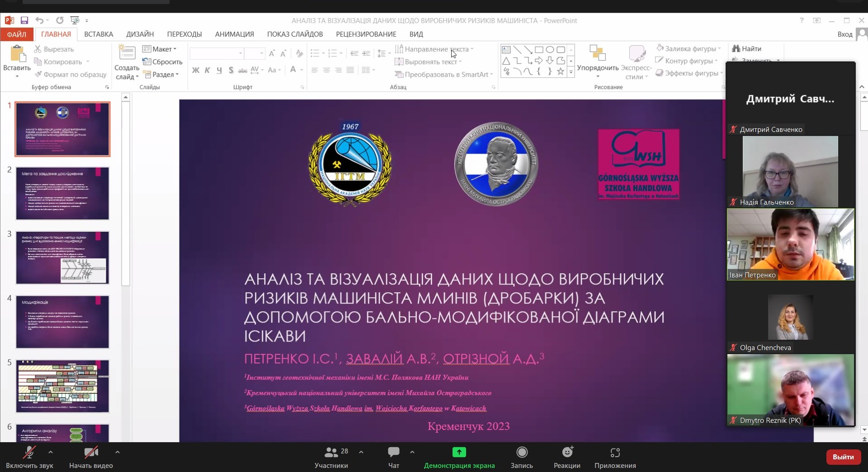The image size is (868, 472).
Task: Turn on camera with Начать видео
Action: (91, 457)
